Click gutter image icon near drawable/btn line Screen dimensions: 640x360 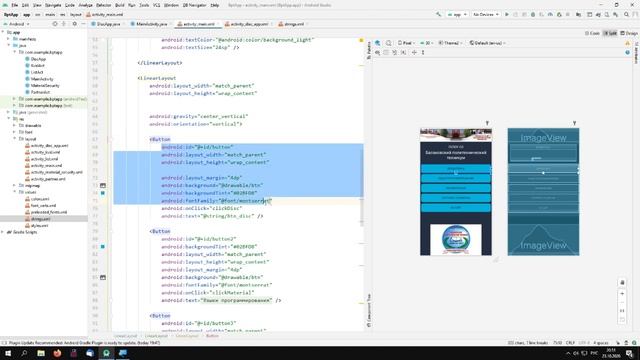coord(103,185)
